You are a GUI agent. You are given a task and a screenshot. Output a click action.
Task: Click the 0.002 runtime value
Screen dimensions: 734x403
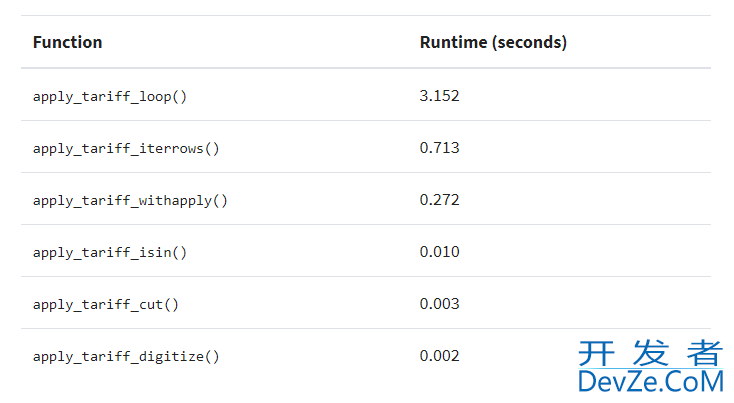(439, 356)
